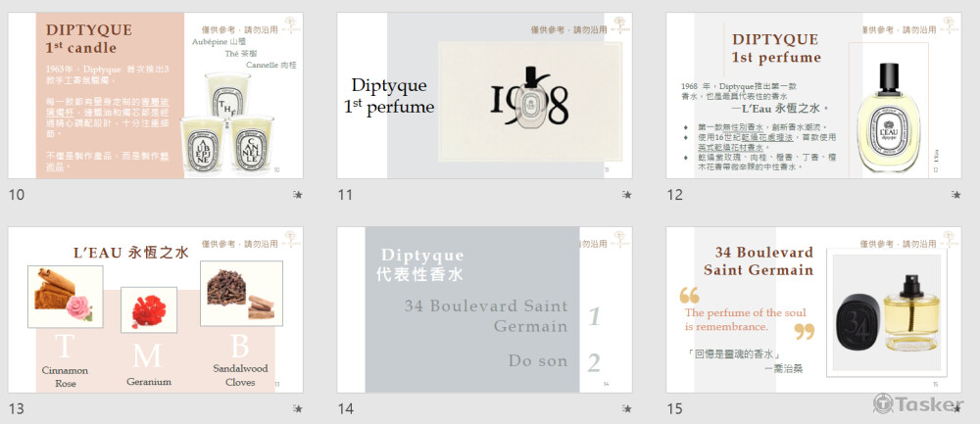Click the transition star icon under slide 11
Viewport: 980px width, 424px height.
point(627,195)
